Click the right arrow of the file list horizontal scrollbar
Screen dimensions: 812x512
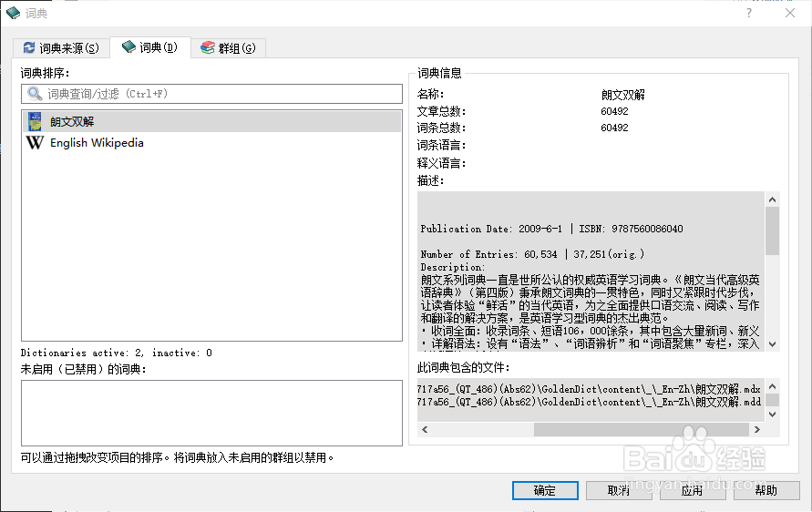757,429
